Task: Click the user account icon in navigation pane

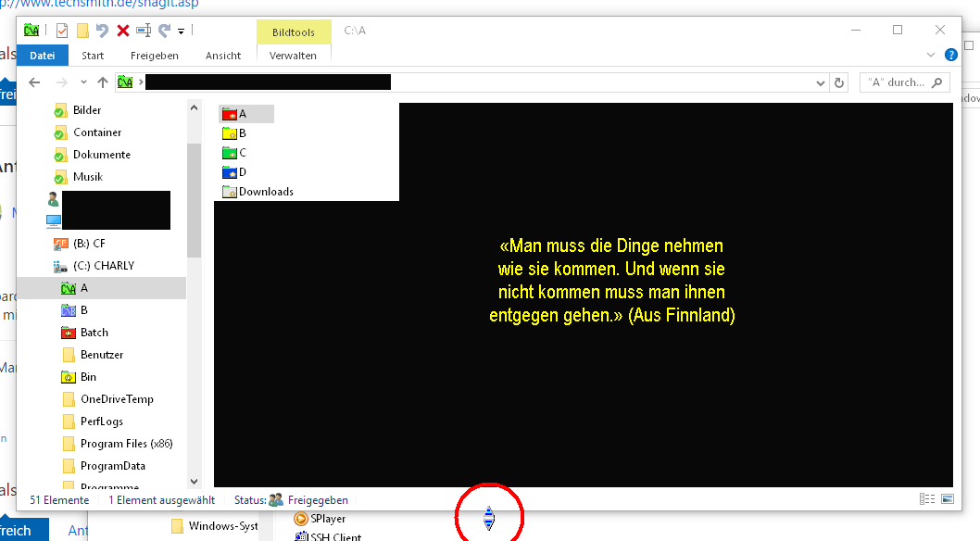Action: [x=53, y=199]
